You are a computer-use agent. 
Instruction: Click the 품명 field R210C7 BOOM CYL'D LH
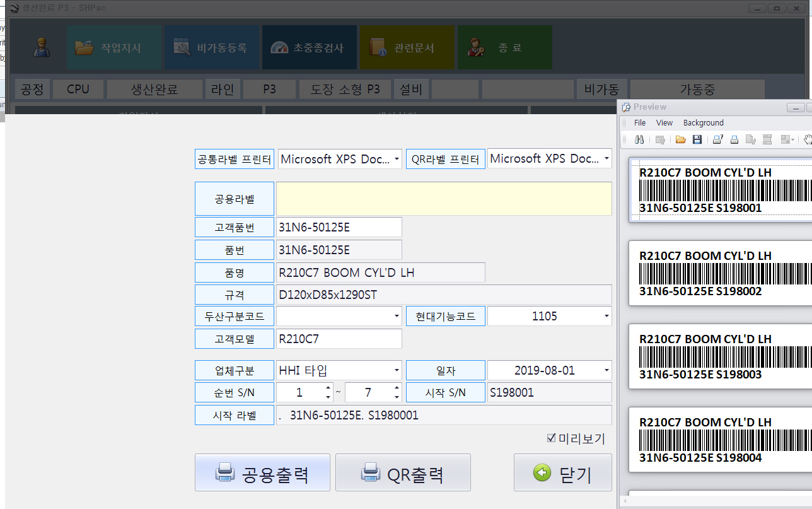point(381,272)
